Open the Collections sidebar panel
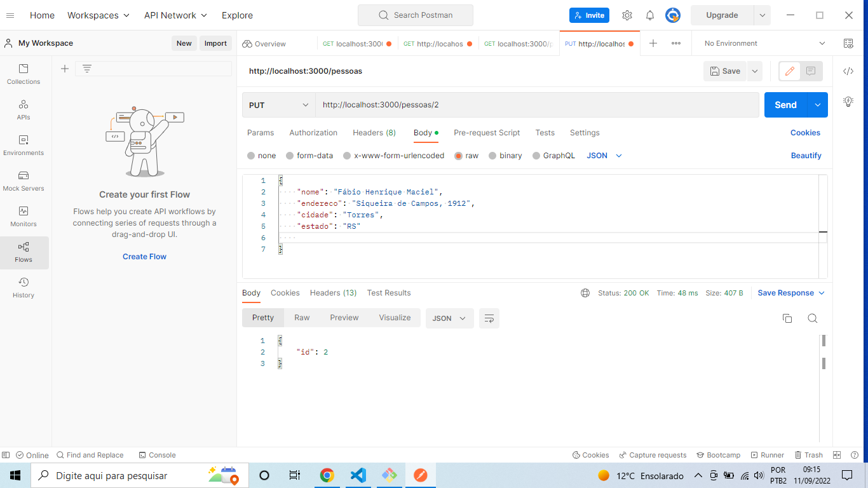The width and height of the screenshot is (868, 488). 24,74
